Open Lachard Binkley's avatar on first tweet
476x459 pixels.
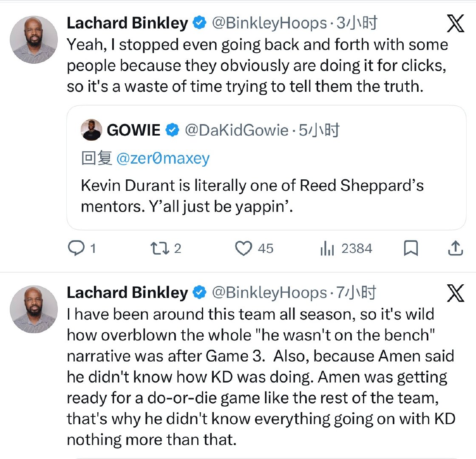click(x=33, y=40)
